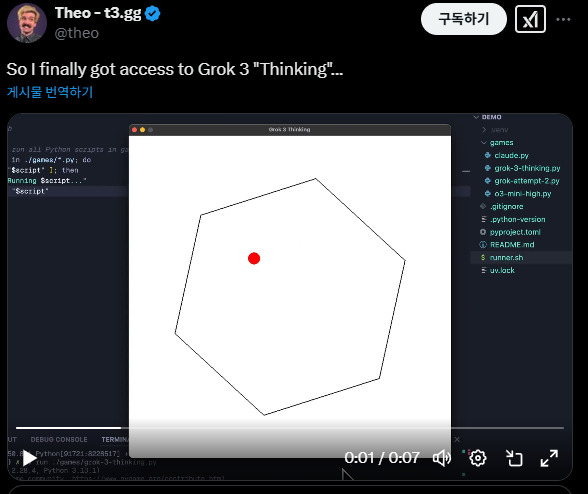The width and height of the screenshot is (588, 494).
Task: Minimize Grok 3 Thinking window yellow button
Action: (x=142, y=130)
